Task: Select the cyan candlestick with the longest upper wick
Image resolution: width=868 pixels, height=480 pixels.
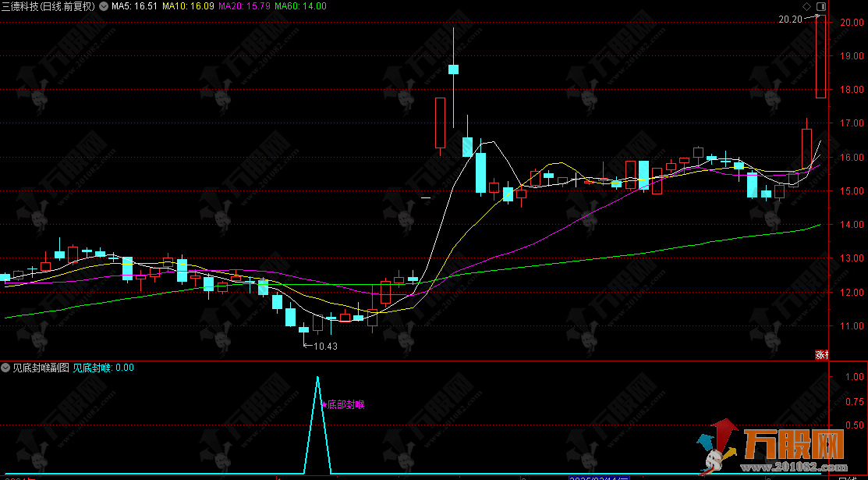Action: (453, 69)
